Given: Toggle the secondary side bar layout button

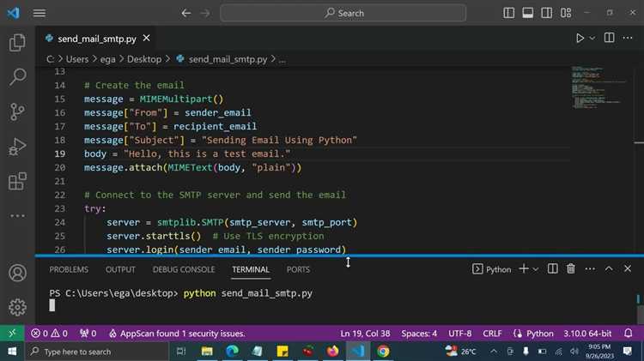Looking at the screenshot, I should tap(546, 13).
